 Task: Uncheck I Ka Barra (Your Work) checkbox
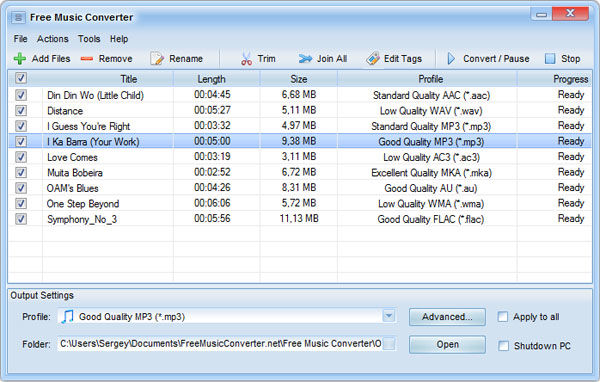(21, 142)
